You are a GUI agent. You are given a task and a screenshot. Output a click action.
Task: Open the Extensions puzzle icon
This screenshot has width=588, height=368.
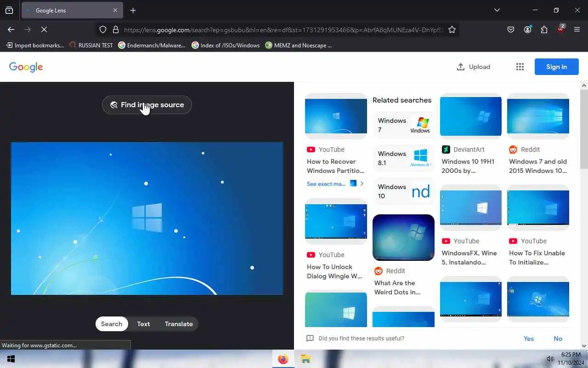544,29
